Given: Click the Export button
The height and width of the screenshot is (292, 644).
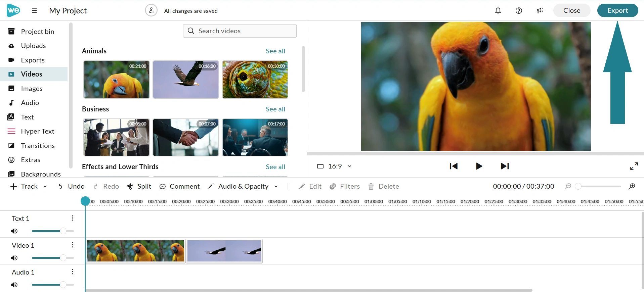Looking at the screenshot, I should point(617,10).
